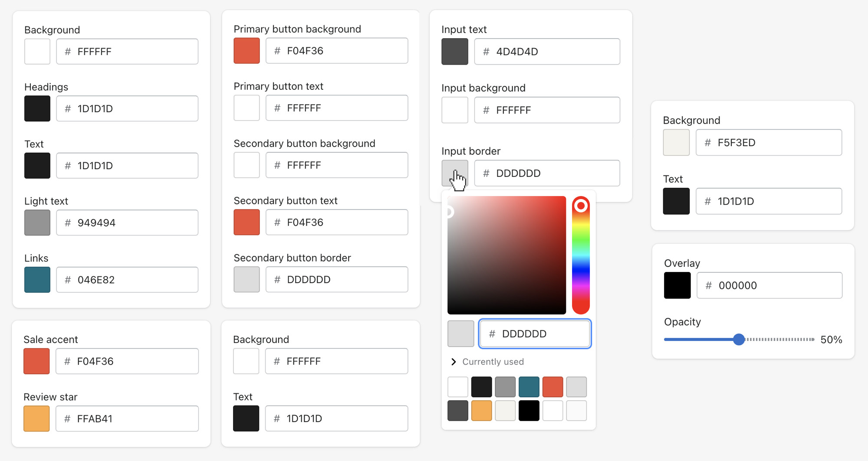
Task: Open the Primary button text swatch
Action: (247, 108)
